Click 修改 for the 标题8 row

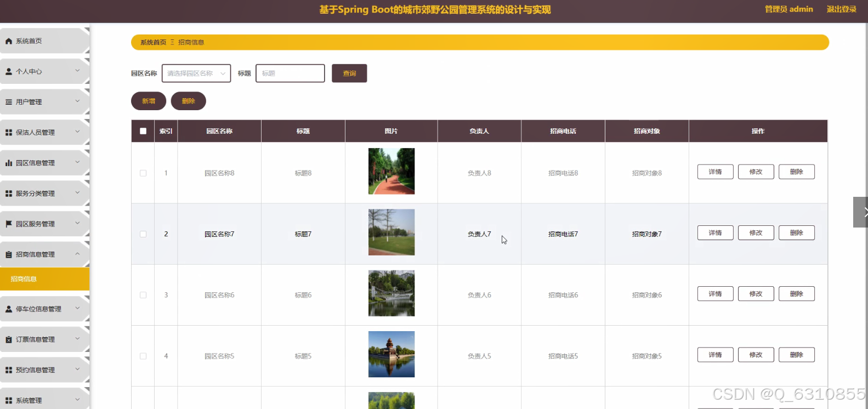(756, 172)
